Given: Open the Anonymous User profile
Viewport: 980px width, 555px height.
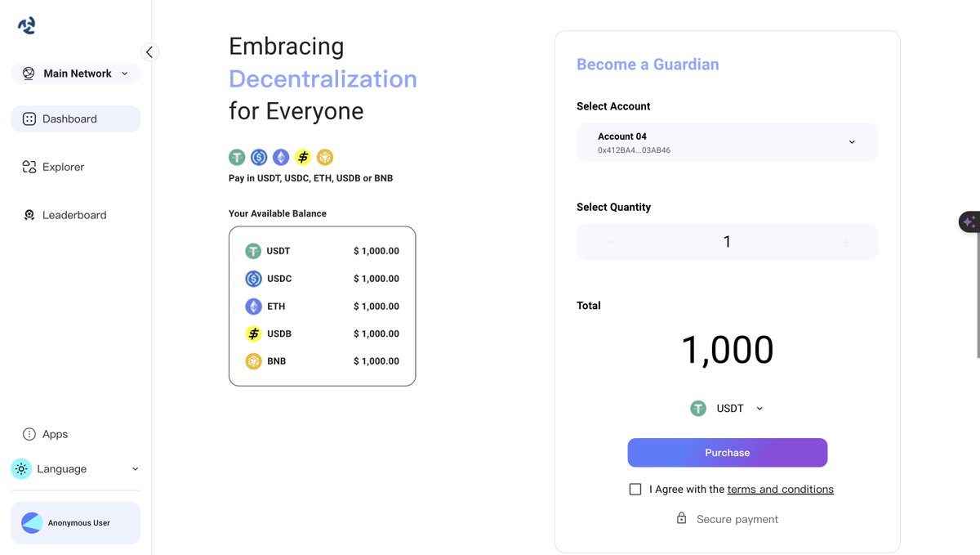Looking at the screenshot, I should click(75, 523).
